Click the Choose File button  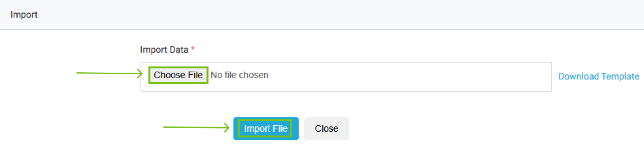(x=178, y=75)
